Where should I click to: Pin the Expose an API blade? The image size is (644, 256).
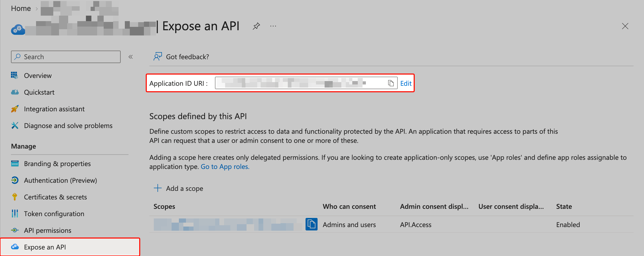[x=256, y=26]
